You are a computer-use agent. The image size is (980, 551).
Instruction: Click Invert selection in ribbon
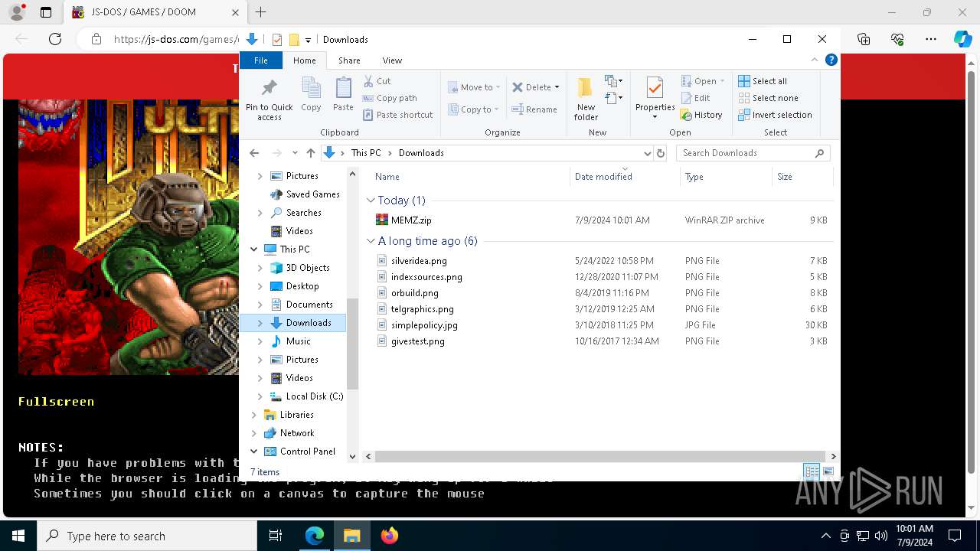(775, 115)
